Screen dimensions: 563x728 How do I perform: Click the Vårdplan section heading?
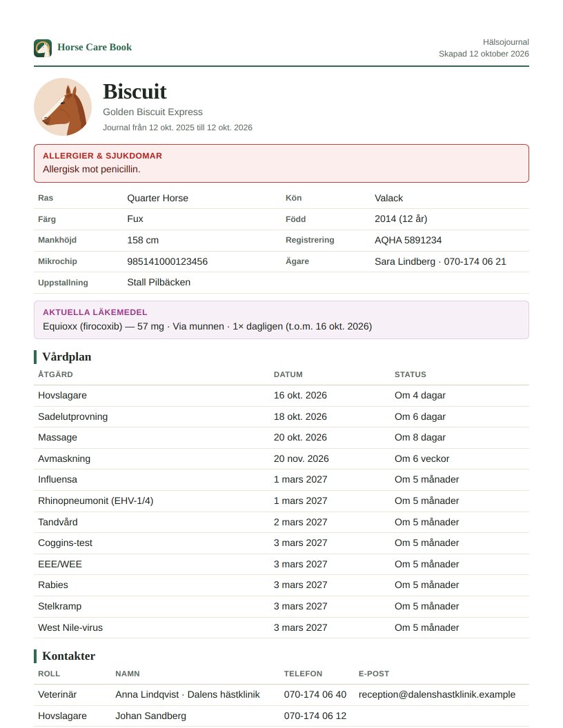click(66, 356)
